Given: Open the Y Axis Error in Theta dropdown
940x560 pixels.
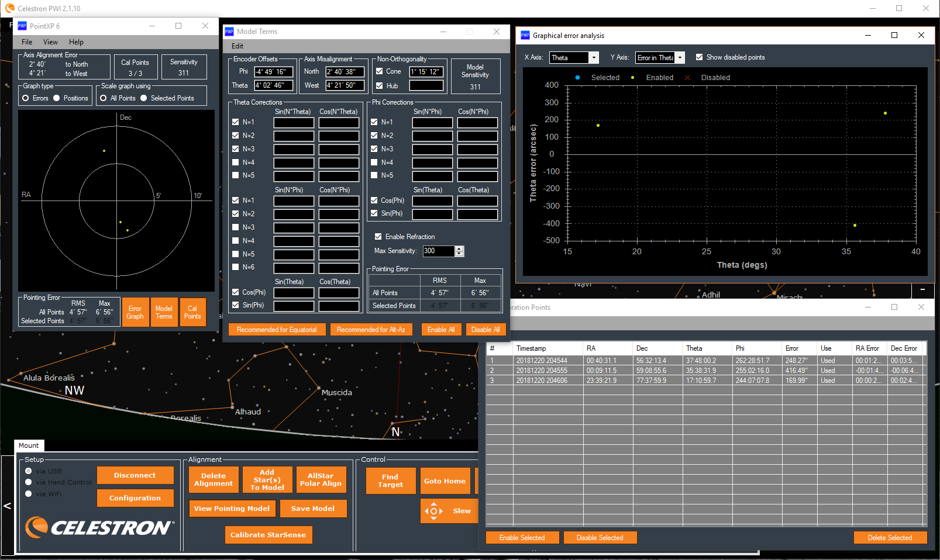Looking at the screenshot, I should pyautogui.click(x=680, y=58).
